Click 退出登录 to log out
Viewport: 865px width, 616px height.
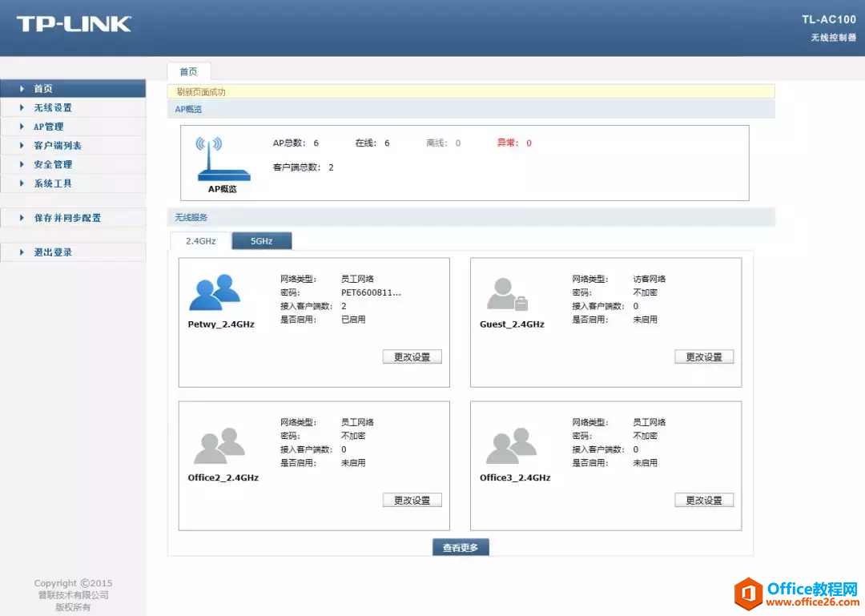pyautogui.click(x=53, y=252)
